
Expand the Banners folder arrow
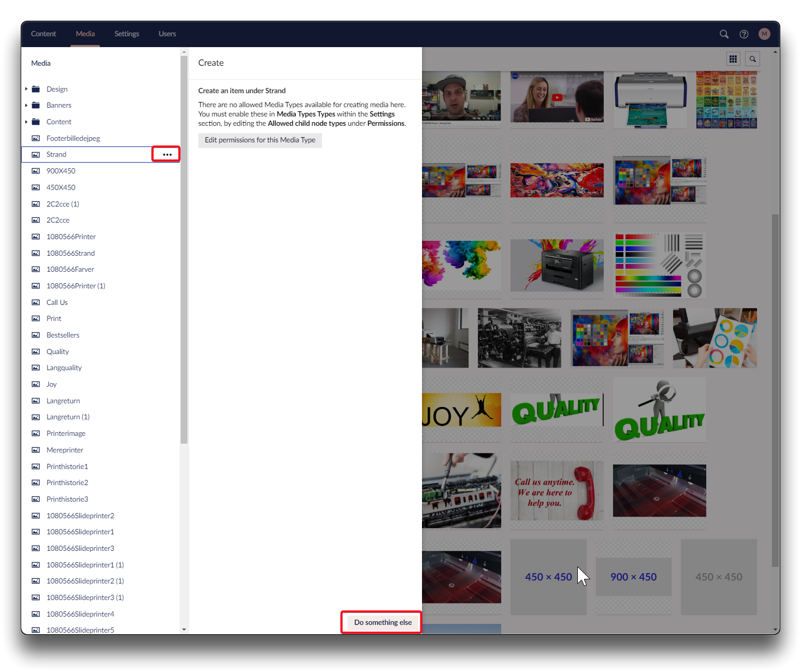pos(26,105)
